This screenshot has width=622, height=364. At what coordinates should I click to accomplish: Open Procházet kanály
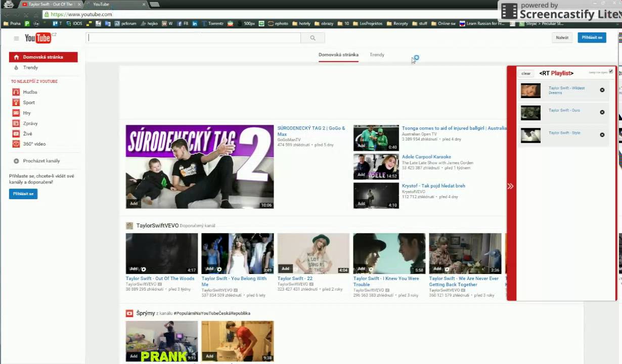(x=41, y=161)
